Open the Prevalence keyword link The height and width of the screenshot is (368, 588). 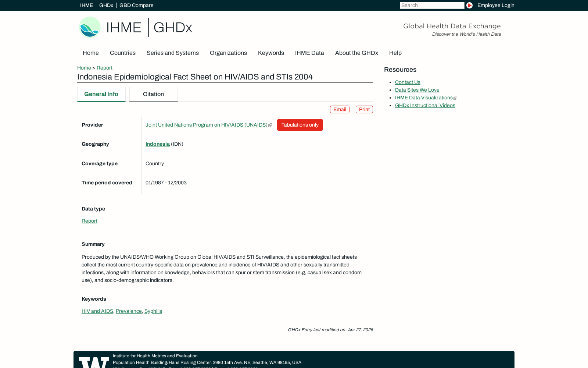129,311
